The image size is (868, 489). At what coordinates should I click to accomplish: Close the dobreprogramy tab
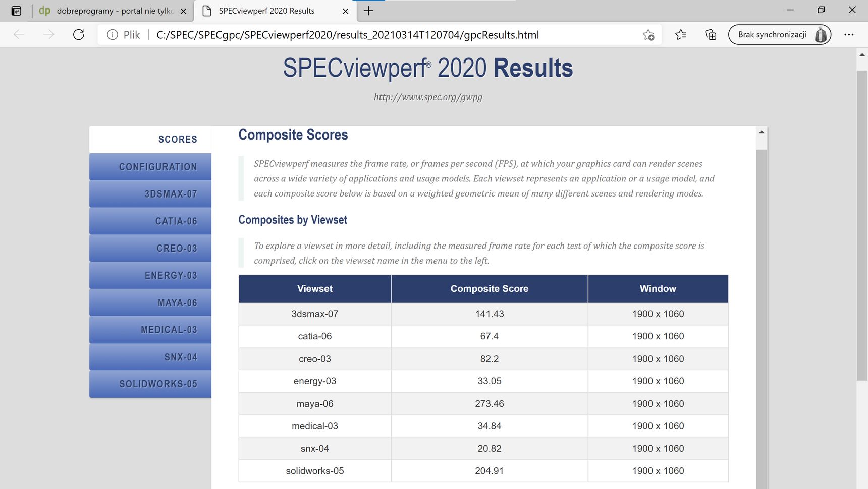183,11
